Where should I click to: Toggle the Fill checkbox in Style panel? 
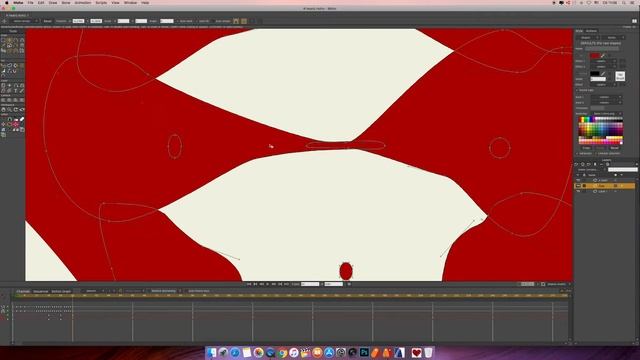tap(577, 56)
